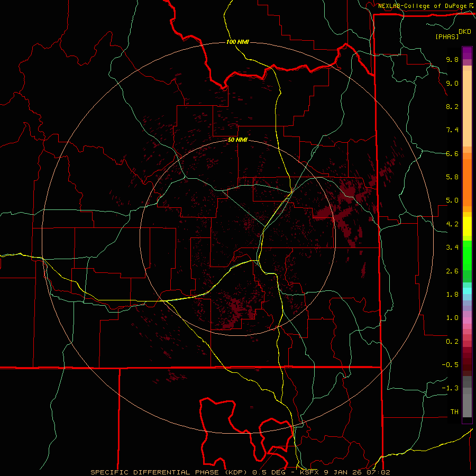This screenshot has width=476, height=476.
Task: Click the 9.8 legend value
Action: pos(452,59)
